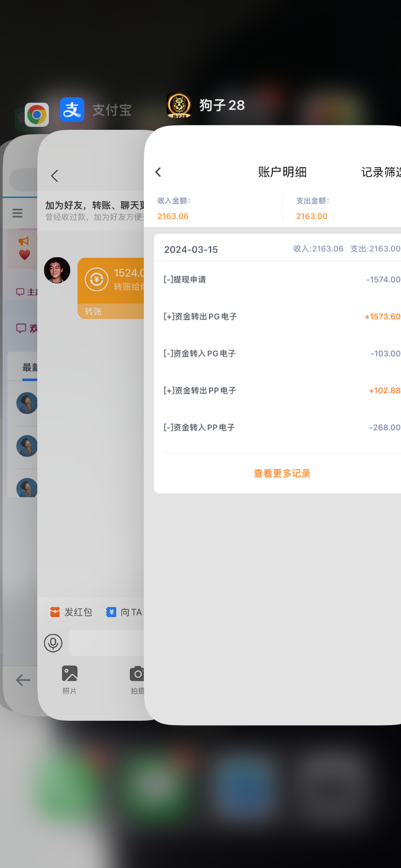Tap the voice microphone icon
Viewport: 401px width, 868px height.
coord(53,643)
